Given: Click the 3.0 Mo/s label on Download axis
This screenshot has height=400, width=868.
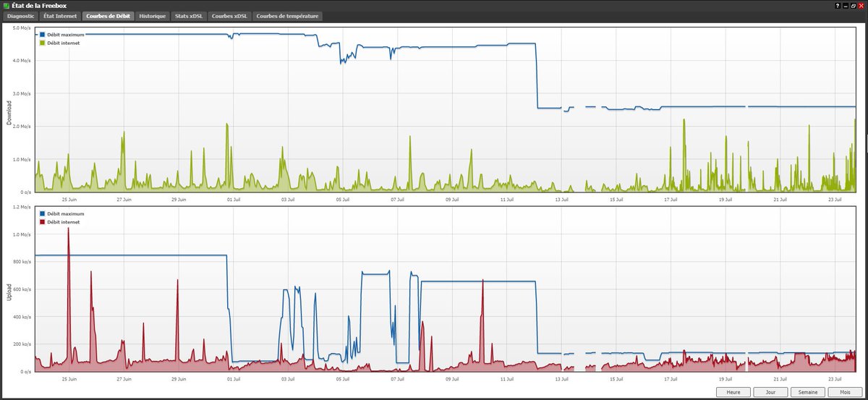Looking at the screenshot, I should [x=22, y=93].
